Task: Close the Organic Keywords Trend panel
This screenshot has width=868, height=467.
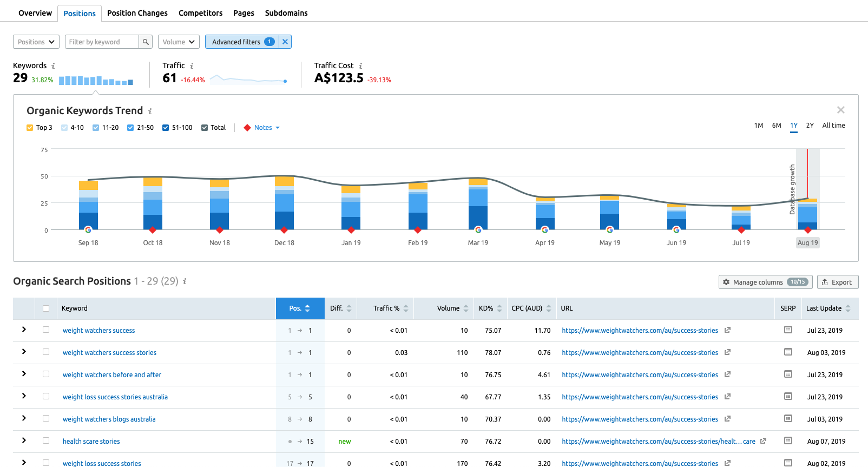Action: [840, 110]
